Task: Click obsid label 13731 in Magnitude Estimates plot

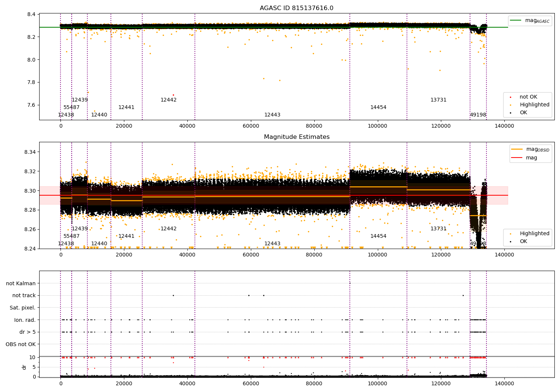Action: (x=439, y=229)
